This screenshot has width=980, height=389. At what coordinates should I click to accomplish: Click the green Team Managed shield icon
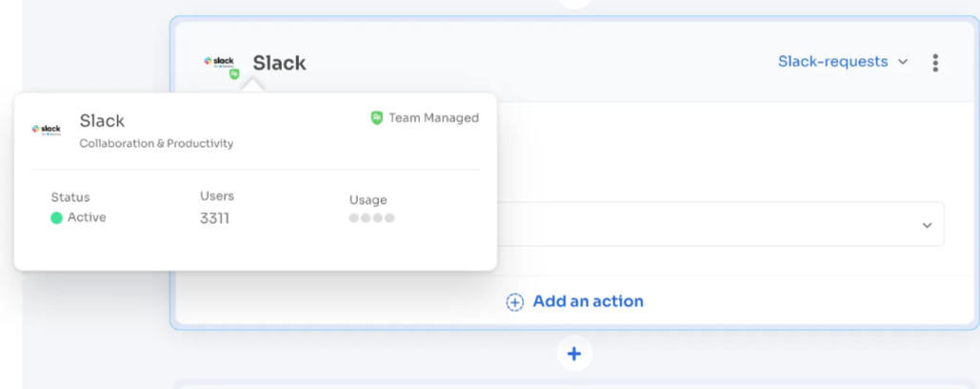[x=376, y=117]
